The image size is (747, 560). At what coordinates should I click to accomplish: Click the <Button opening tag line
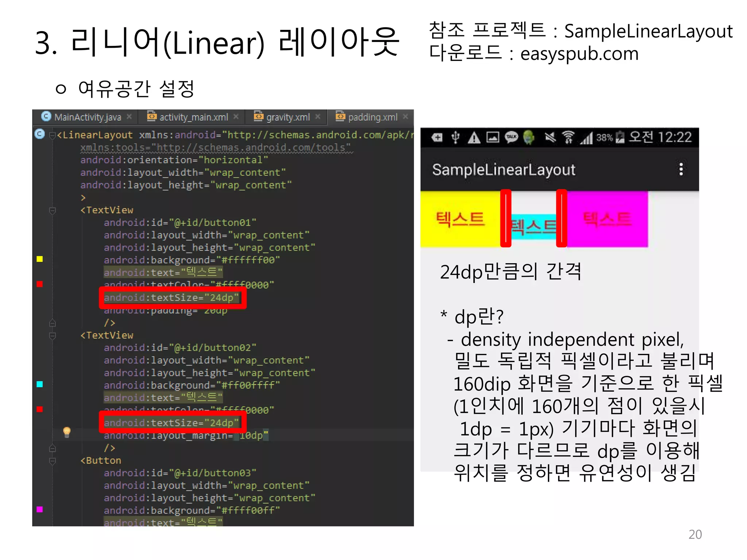[101, 460]
